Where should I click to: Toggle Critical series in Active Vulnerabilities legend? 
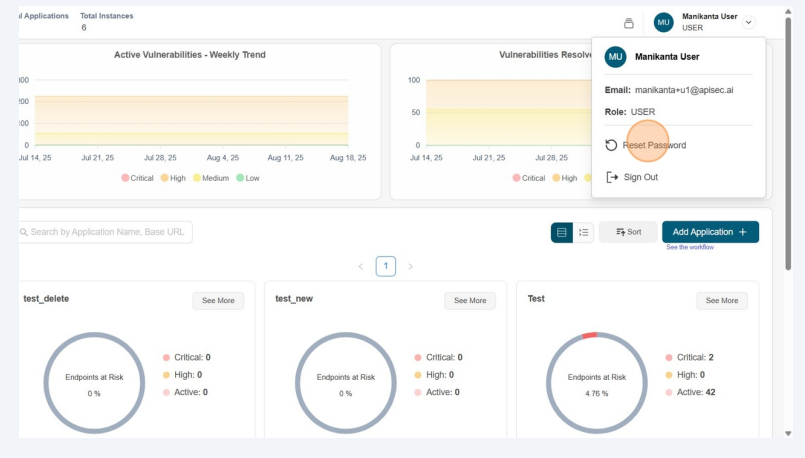point(126,178)
